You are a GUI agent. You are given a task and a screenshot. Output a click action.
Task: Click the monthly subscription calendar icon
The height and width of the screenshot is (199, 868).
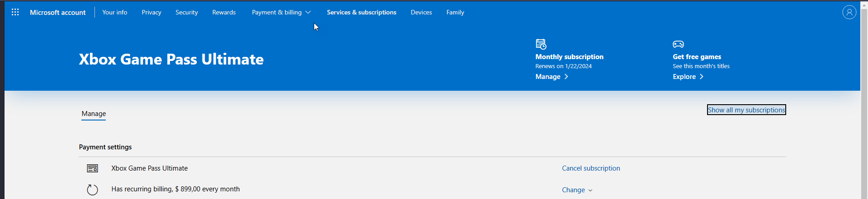coord(541,44)
